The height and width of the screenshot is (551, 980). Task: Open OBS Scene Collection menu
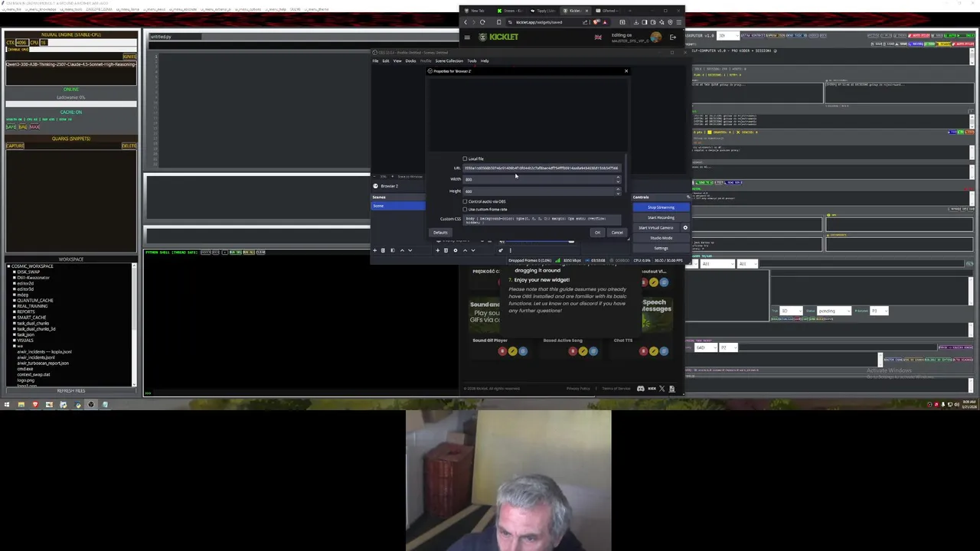(449, 61)
